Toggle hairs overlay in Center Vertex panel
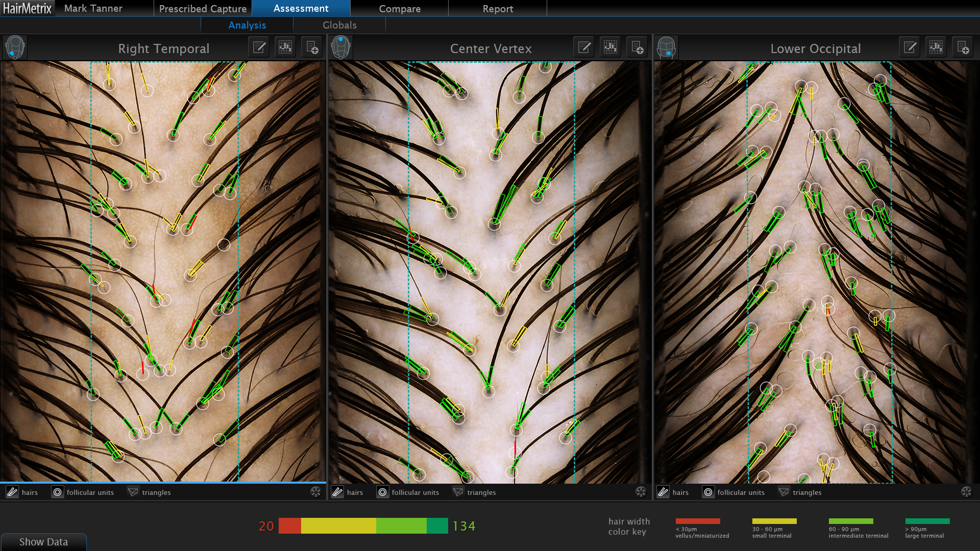Screen dimensions: 980x551 click(348, 492)
